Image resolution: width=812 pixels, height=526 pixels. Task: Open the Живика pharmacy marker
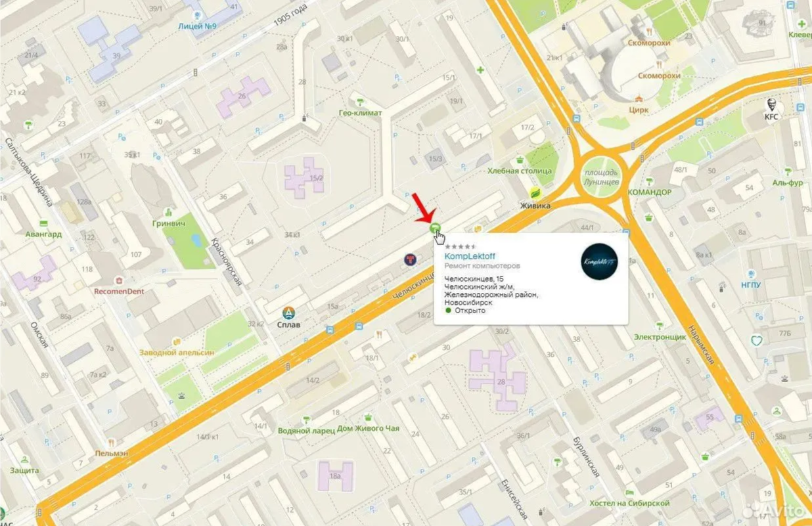(x=536, y=193)
